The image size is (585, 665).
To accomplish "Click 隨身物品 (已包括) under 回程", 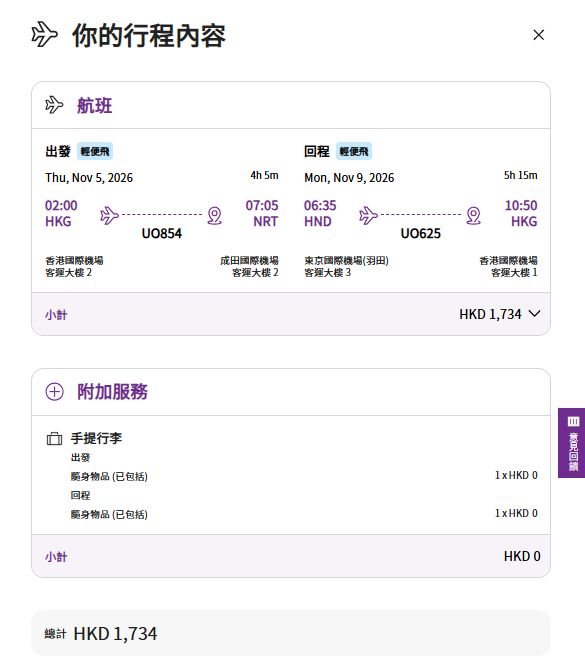I will tap(109, 514).
